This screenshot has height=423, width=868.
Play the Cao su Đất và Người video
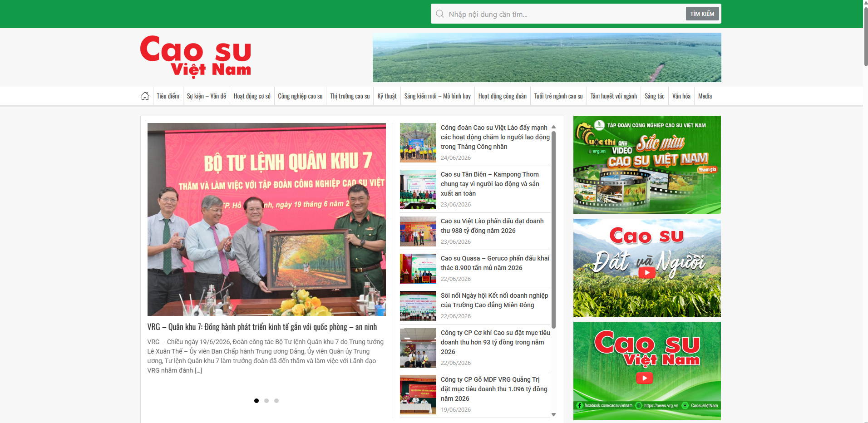click(x=646, y=272)
